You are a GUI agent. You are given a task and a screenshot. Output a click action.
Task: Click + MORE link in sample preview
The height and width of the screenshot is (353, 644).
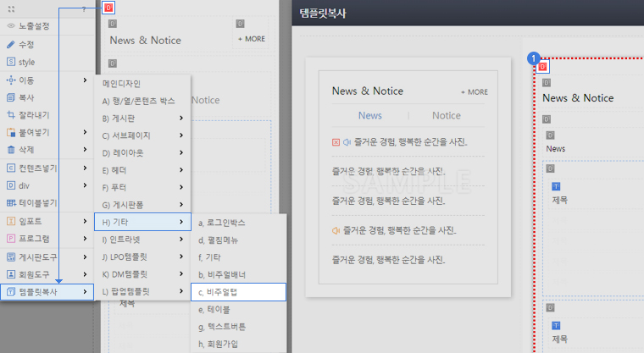[474, 91]
